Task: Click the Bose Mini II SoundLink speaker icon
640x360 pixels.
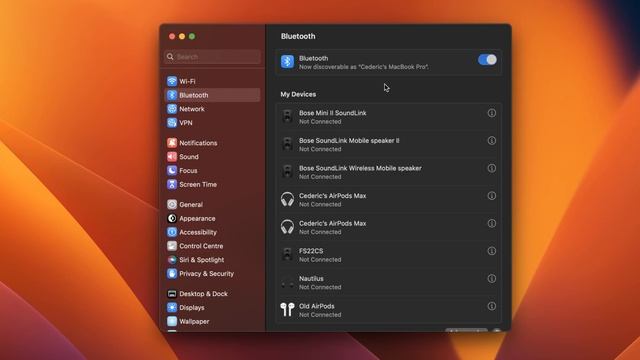Action: point(287,117)
